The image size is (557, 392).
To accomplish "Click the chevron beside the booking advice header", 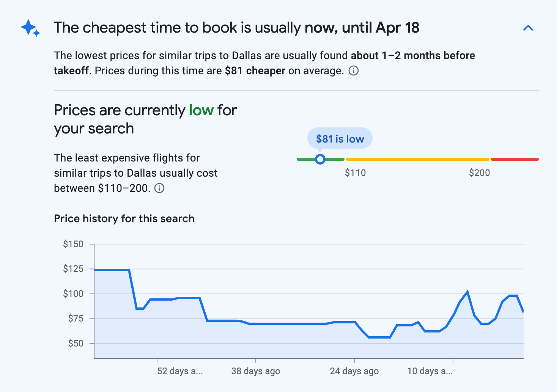I will click(x=528, y=28).
